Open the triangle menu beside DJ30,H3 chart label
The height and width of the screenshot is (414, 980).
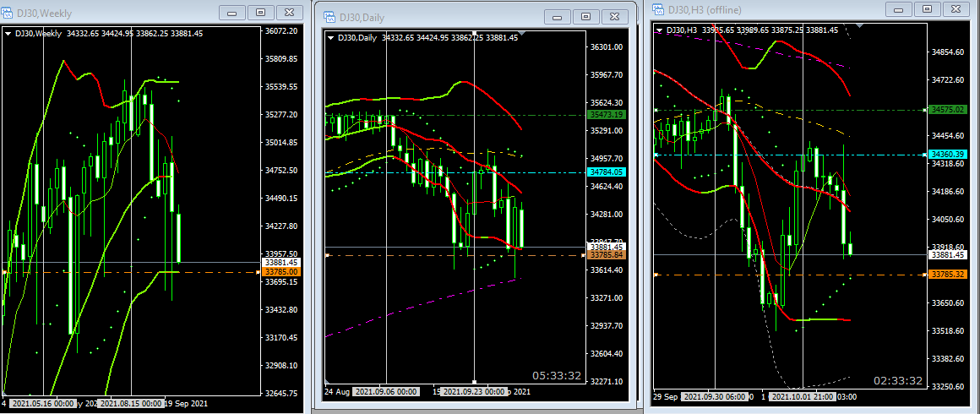[659, 30]
